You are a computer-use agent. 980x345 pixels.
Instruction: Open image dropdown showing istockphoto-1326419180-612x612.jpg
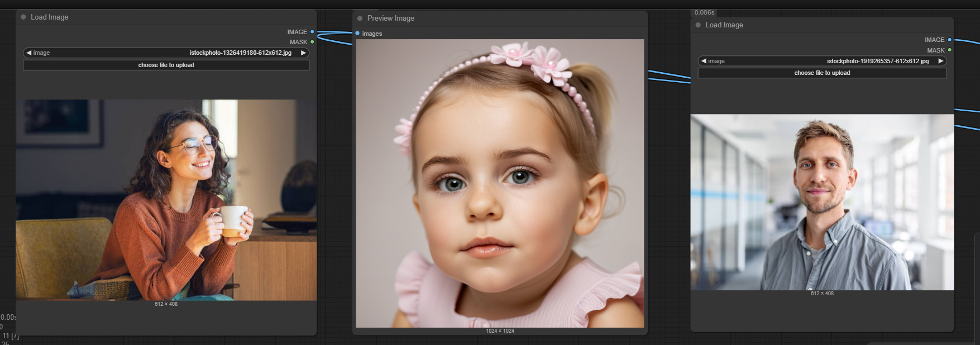[166, 53]
